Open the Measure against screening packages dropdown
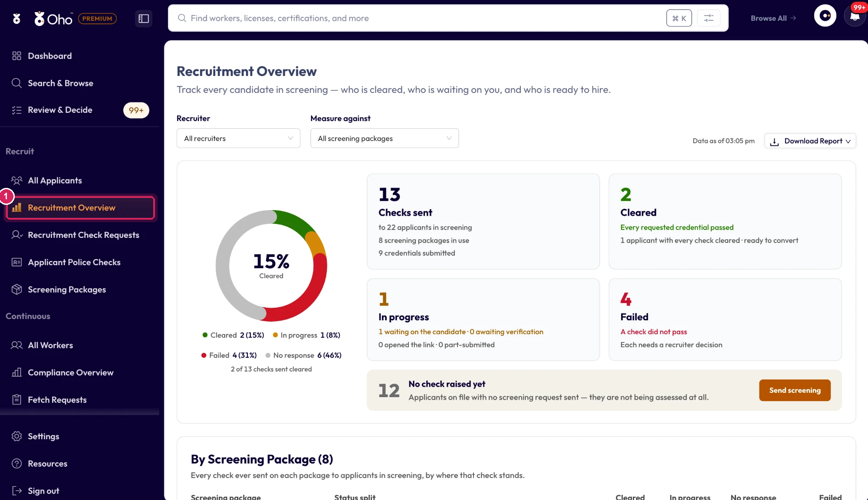This screenshot has height=500, width=868. [385, 138]
